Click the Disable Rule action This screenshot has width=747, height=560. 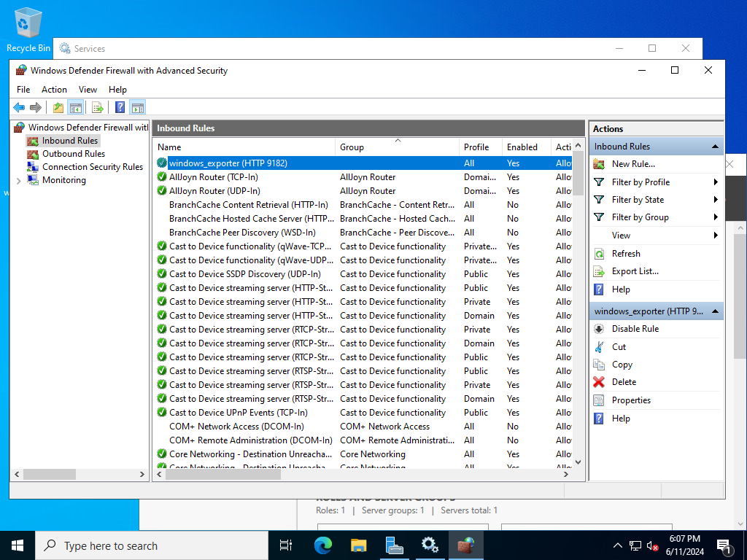pyautogui.click(x=635, y=329)
